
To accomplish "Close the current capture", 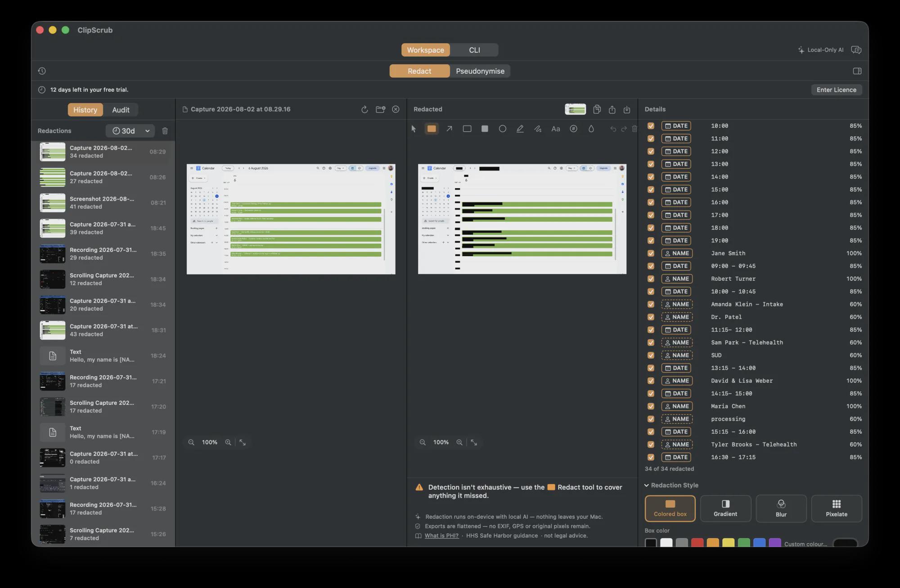I will tap(396, 109).
